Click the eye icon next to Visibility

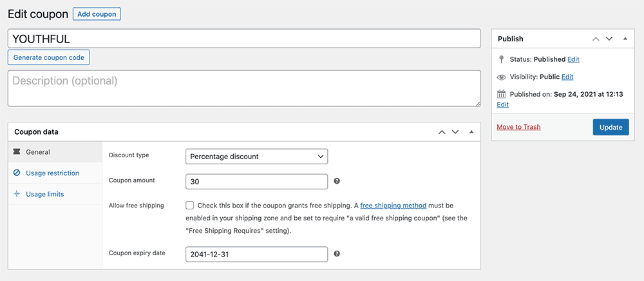(x=501, y=77)
